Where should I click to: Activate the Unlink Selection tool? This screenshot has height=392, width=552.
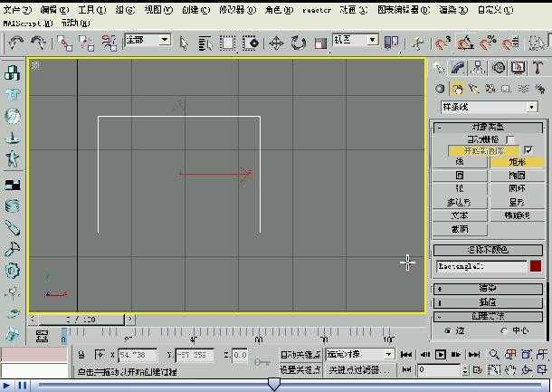tap(86, 43)
